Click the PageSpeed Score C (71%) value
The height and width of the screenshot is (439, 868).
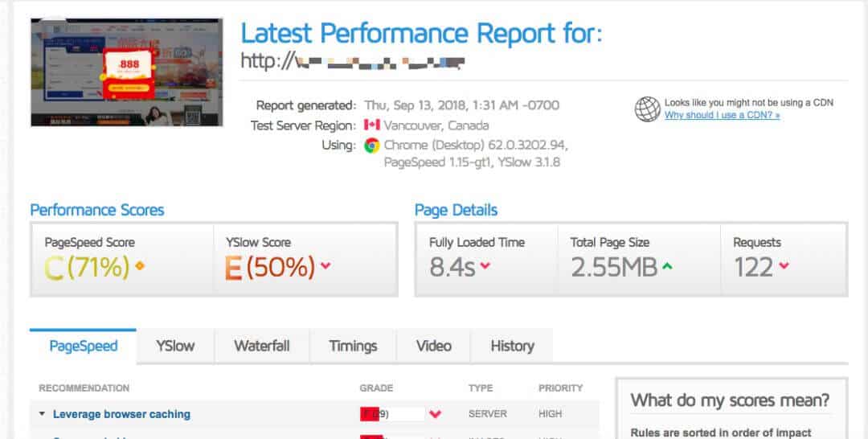click(x=87, y=268)
